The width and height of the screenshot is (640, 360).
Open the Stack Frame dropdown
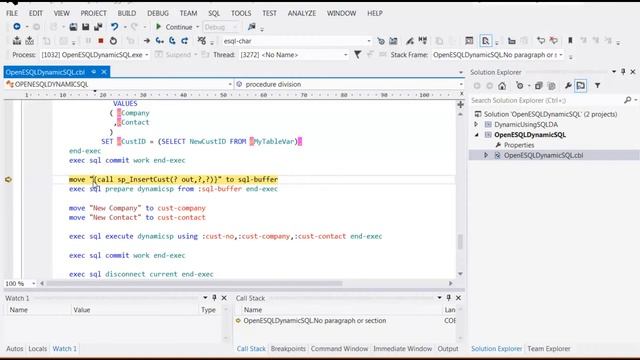click(561, 55)
